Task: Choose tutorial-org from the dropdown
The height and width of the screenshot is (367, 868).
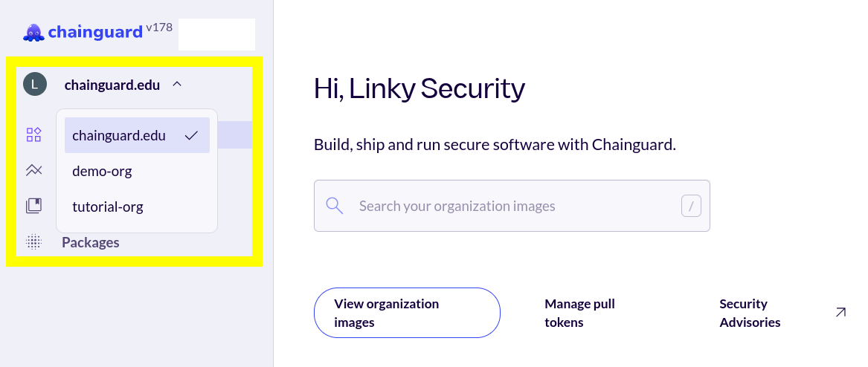Action: pos(108,207)
